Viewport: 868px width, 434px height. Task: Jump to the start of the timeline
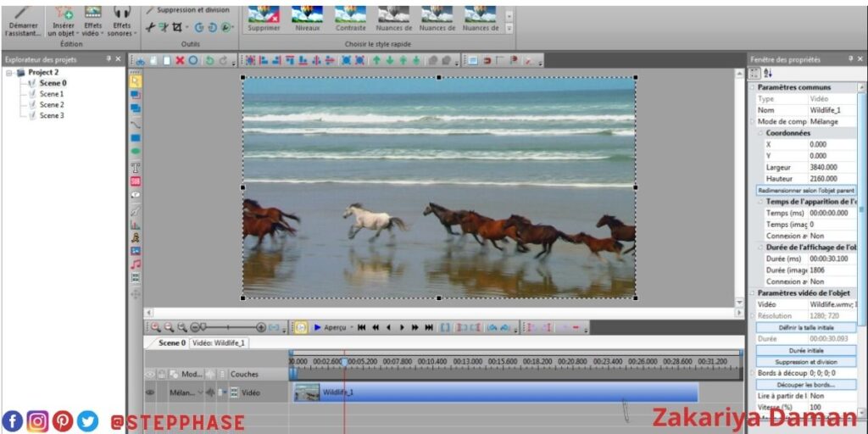(x=361, y=327)
